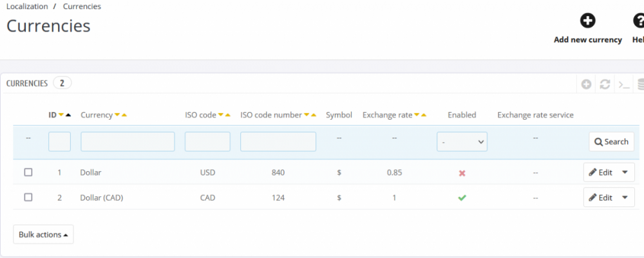Sort ID column descending arrow
This screenshot has height=258, width=644.
click(x=61, y=115)
